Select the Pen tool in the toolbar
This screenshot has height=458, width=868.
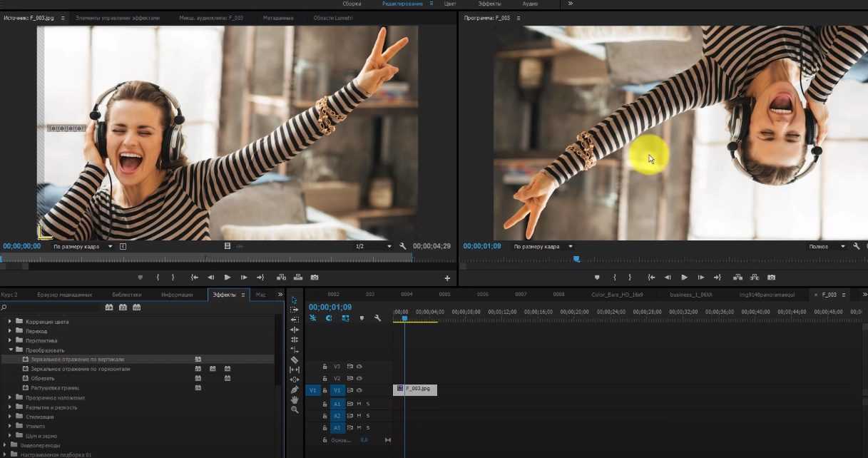[295, 390]
